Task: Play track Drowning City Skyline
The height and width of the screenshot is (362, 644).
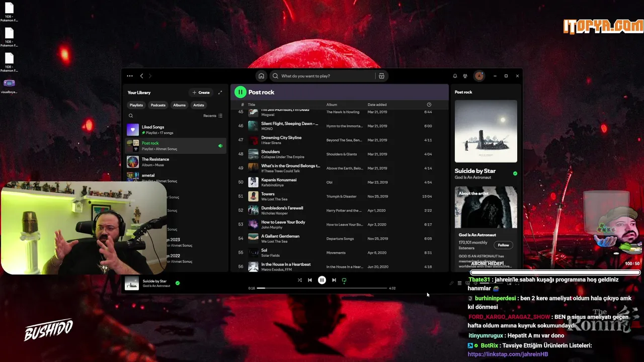Action: [340, 140]
